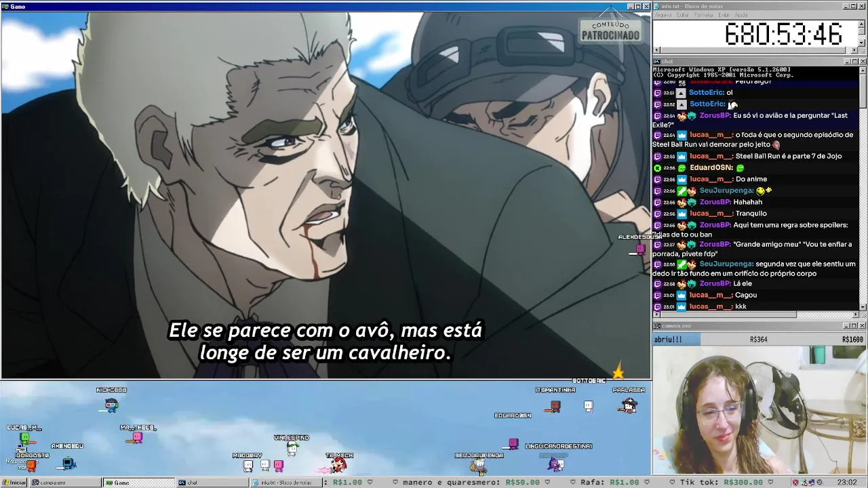Click Twitch icon beside the 'kkk' message
Image resolution: width=868 pixels, height=488 pixels.
[657, 306]
